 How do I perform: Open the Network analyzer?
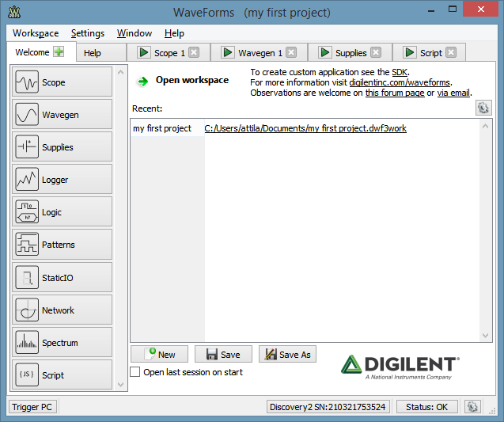pyautogui.click(x=62, y=310)
